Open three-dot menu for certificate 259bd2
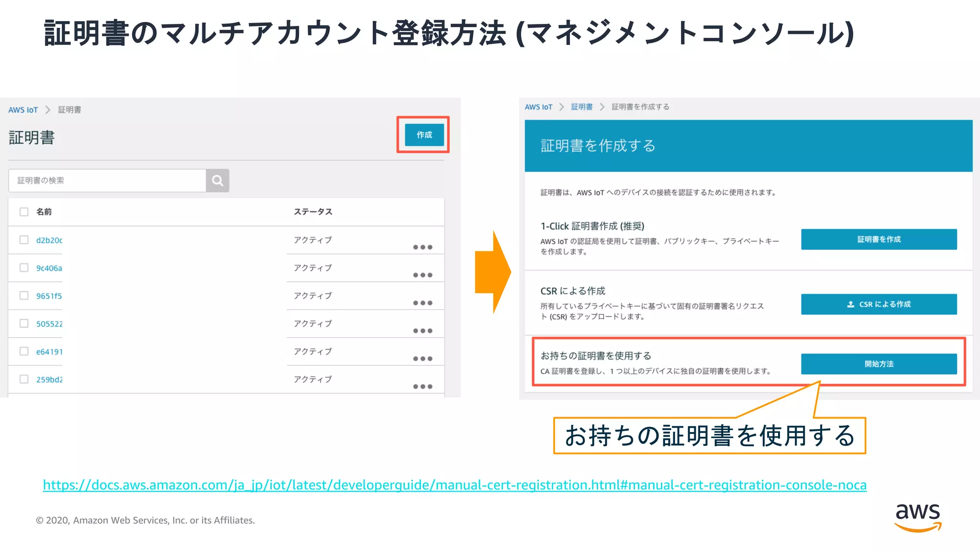 (x=423, y=386)
